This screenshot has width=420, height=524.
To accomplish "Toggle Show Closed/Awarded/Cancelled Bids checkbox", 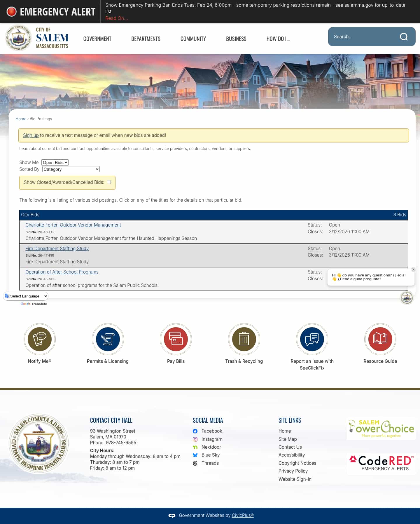I will [x=109, y=182].
